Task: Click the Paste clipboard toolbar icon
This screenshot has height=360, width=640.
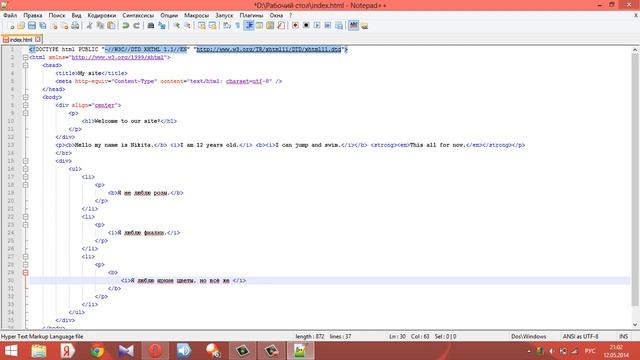Action: click(111, 26)
